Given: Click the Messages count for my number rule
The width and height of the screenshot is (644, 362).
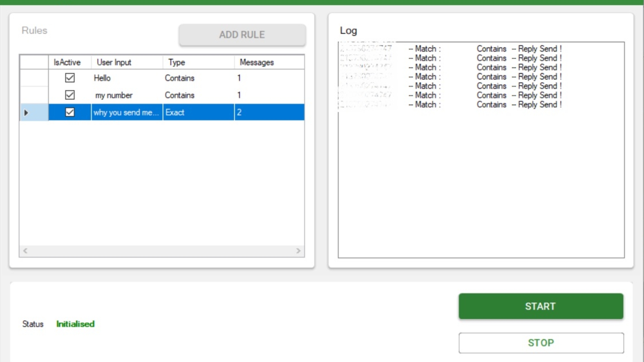Looking at the screenshot, I should point(239,95).
